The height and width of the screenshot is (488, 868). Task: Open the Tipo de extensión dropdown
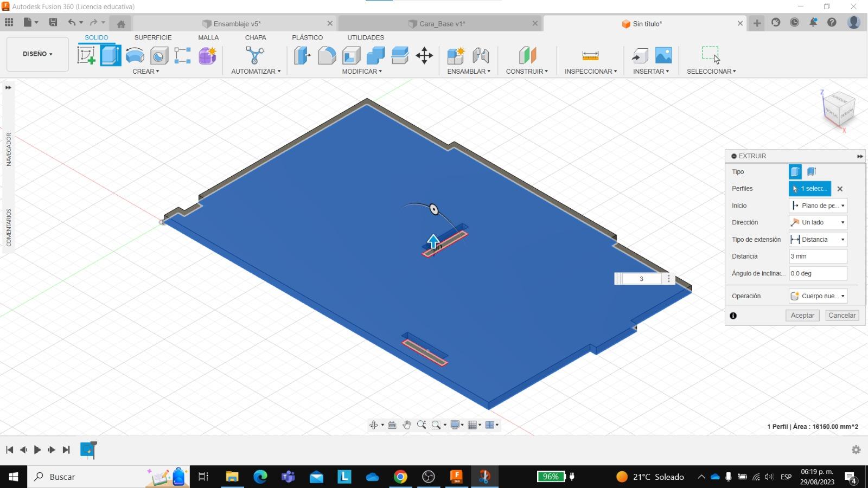[818, 240]
